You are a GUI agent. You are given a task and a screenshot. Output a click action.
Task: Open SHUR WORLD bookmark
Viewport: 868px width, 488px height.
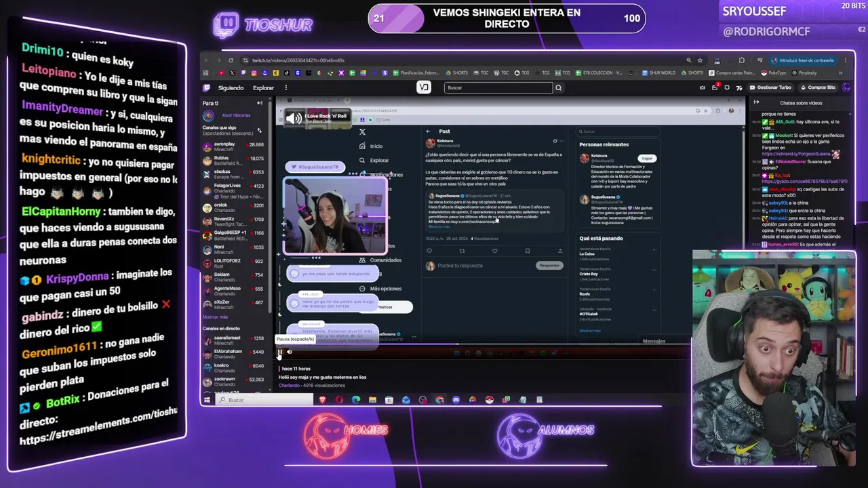tap(659, 73)
